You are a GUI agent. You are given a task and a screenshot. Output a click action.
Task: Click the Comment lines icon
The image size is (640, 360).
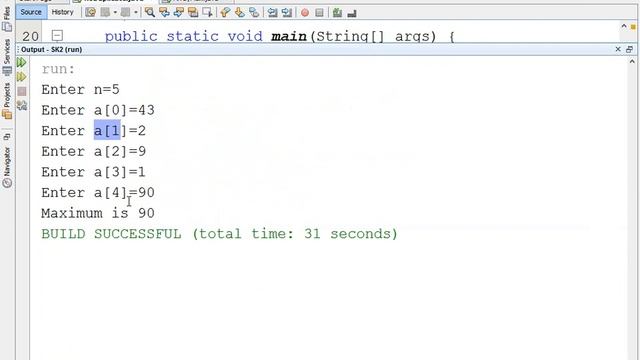coord(337,13)
